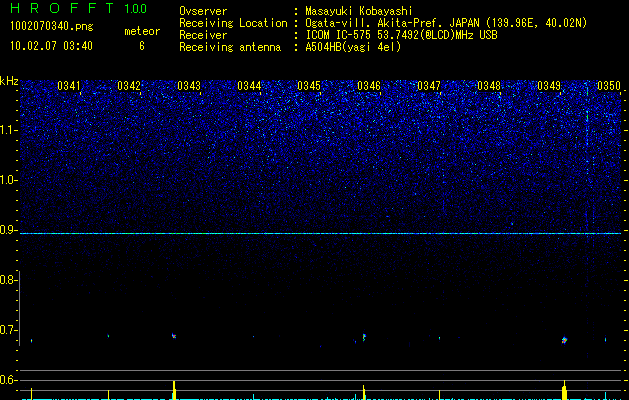Click the meteor echo under the 0343 marker

click(174, 336)
